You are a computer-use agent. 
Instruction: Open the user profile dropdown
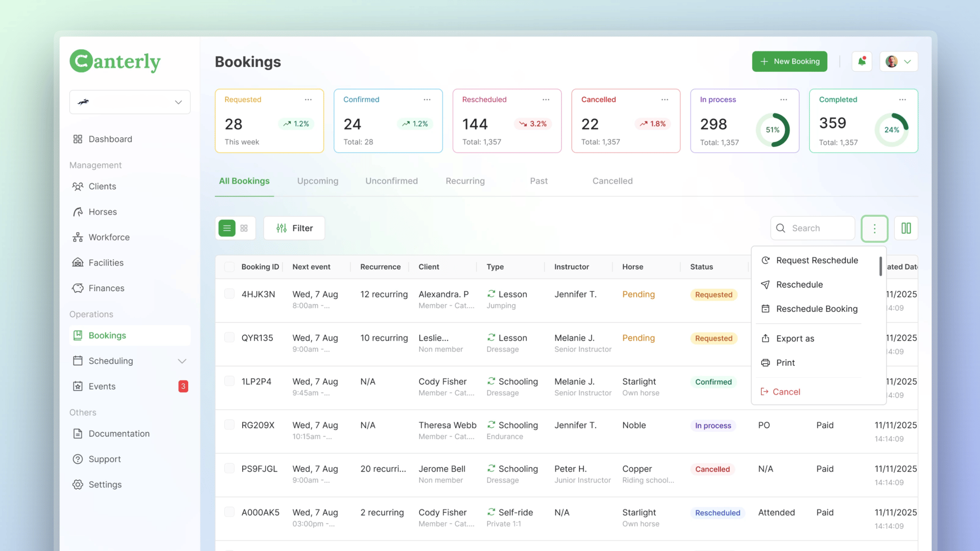[899, 61]
